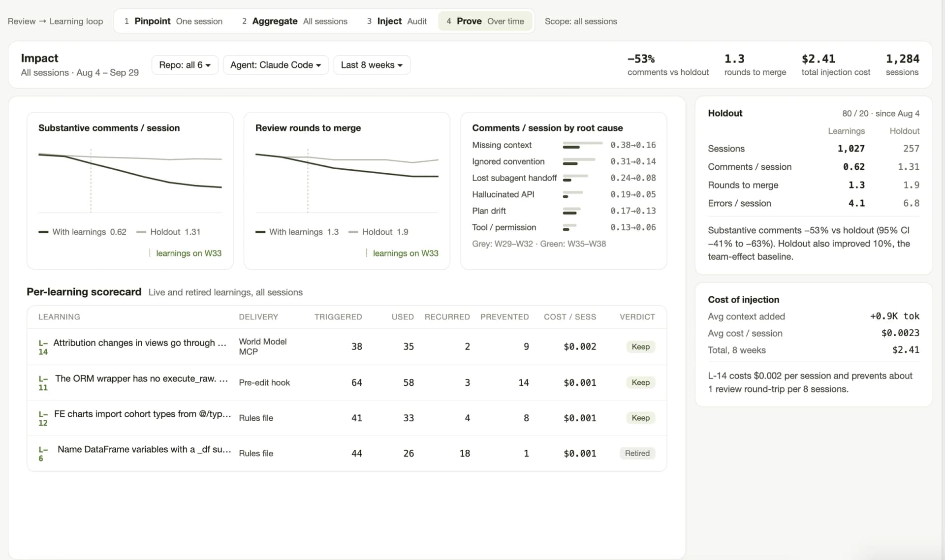Click the Lost subagent handoff row
The height and width of the screenshot is (560, 945).
[564, 178]
